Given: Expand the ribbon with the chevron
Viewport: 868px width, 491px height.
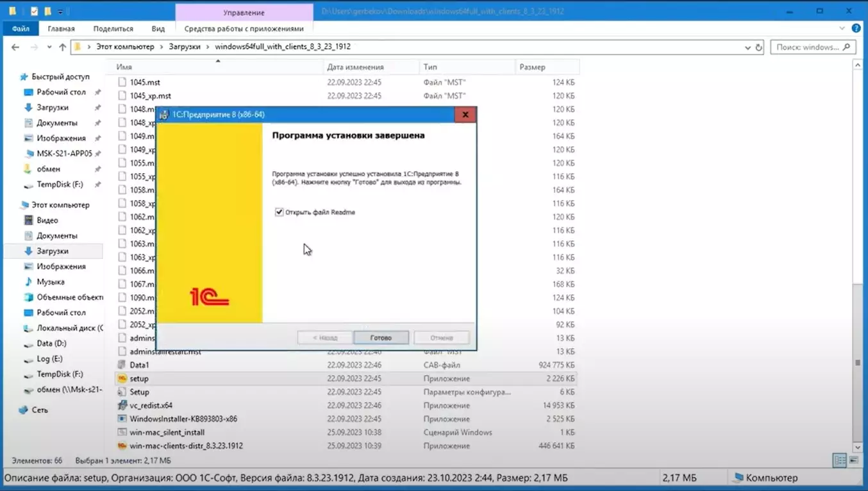Looking at the screenshot, I should coord(842,28).
